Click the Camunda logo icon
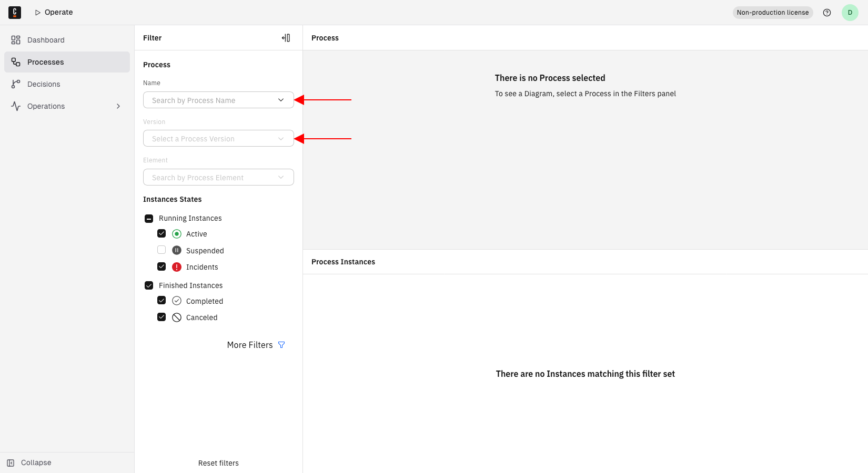This screenshot has width=868, height=473. (15, 12)
